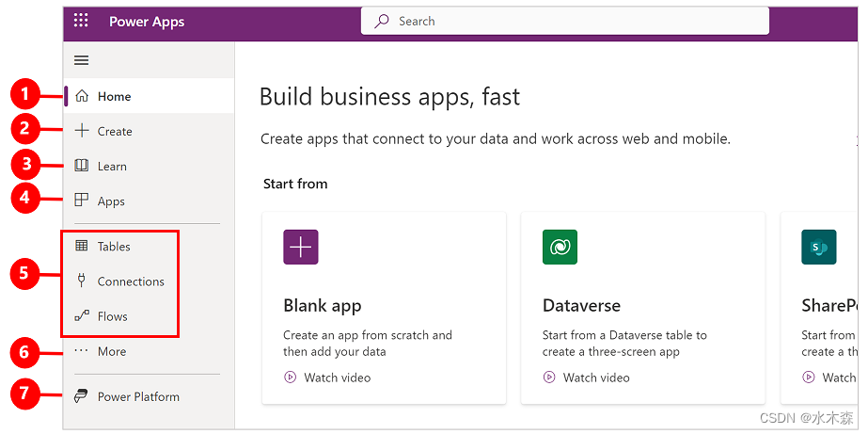Click the play icon on Dataverse card
This screenshot has height=434, width=868.
tap(548, 378)
